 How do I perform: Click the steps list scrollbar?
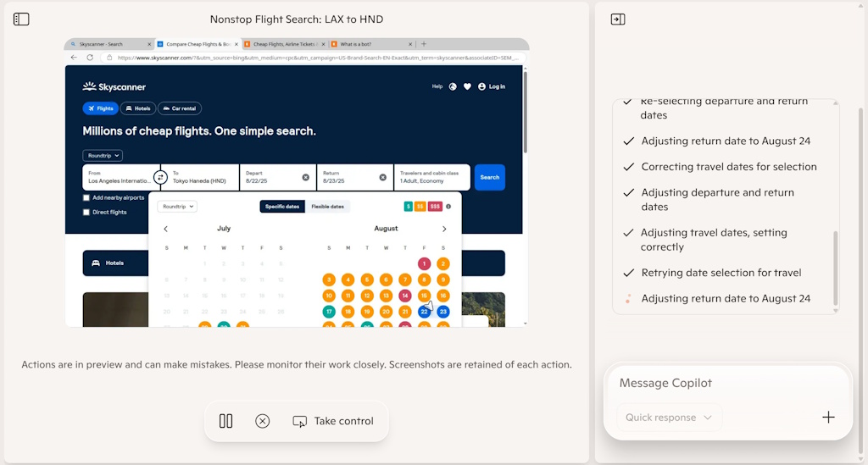(835, 268)
